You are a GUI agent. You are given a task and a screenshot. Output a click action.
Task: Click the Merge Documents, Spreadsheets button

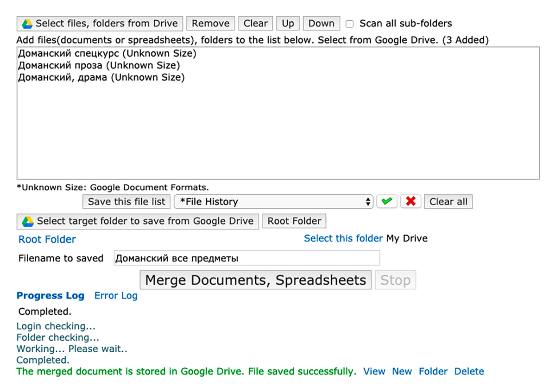pos(255,280)
